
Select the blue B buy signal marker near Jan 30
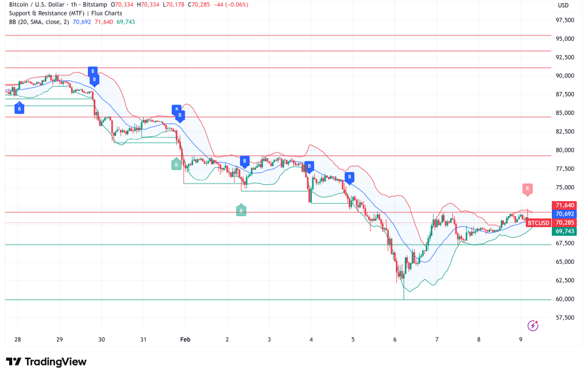[x=94, y=72]
